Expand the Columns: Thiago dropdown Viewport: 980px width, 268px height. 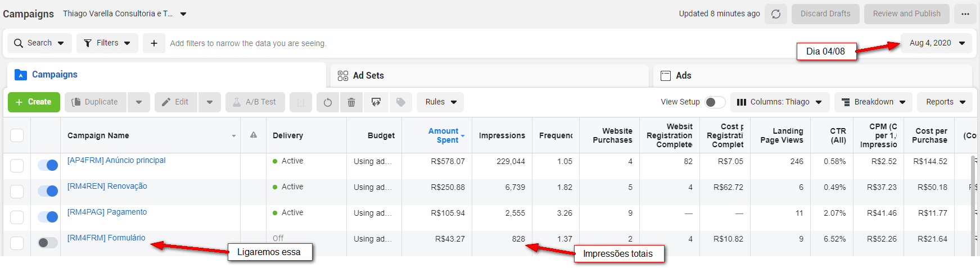click(x=779, y=102)
